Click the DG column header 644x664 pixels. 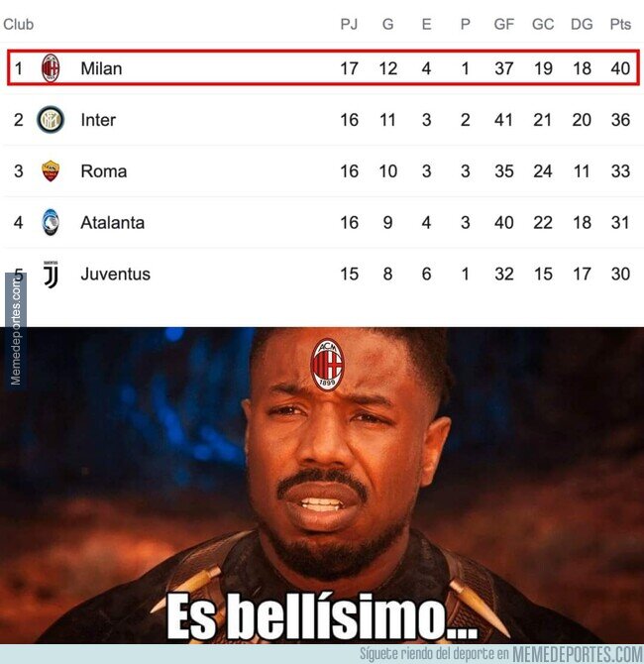pos(582,24)
